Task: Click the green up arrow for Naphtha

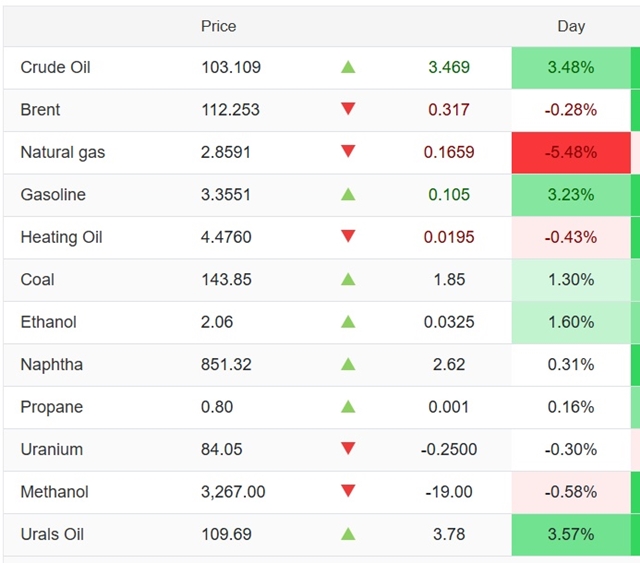Action: (x=348, y=364)
